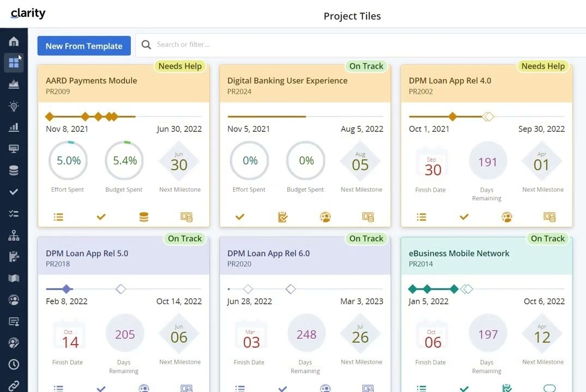Click Needs Help badge on AARD Payments tile
The height and width of the screenshot is (392, 586).
pos(180,66)
